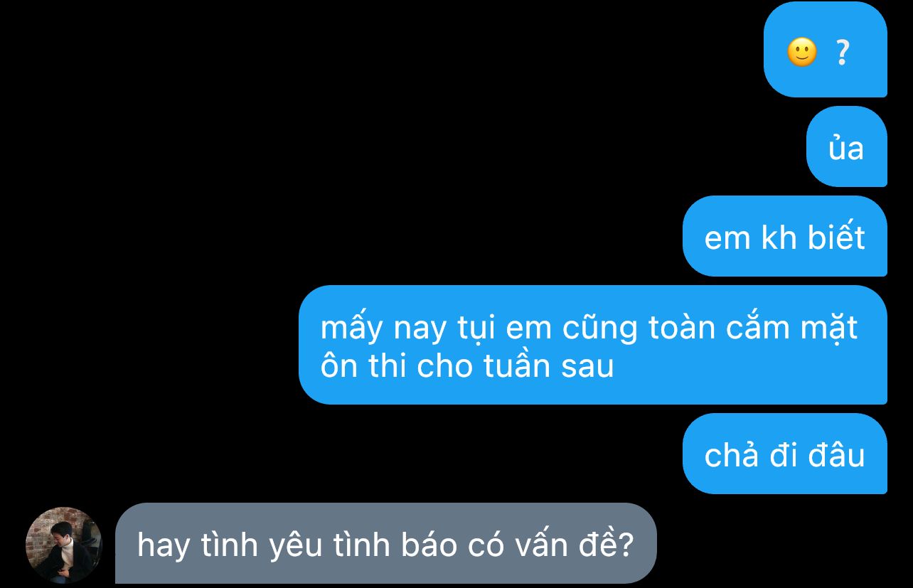Select the gray "hay tình yêu tình báo" message
Viewport: 913px width, 588px height.
coord(385,544)
